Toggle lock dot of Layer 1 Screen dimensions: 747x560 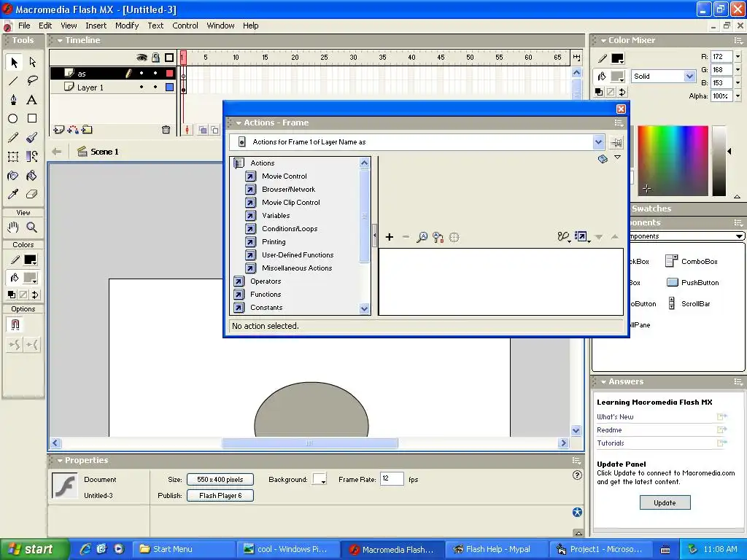(x=155, y=87)
